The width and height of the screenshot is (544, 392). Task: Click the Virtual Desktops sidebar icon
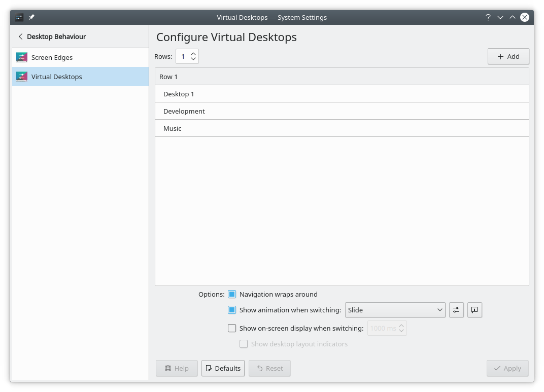click(x=21, y=77)
